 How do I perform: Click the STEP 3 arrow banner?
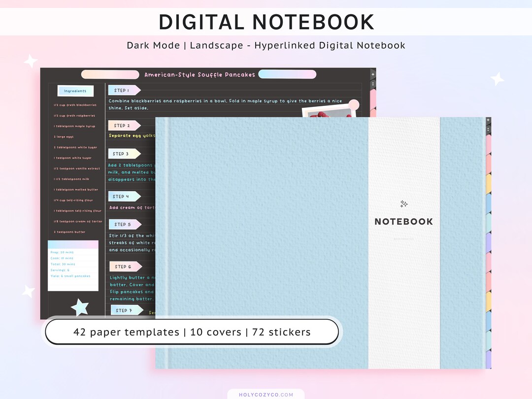click(123, 153)
